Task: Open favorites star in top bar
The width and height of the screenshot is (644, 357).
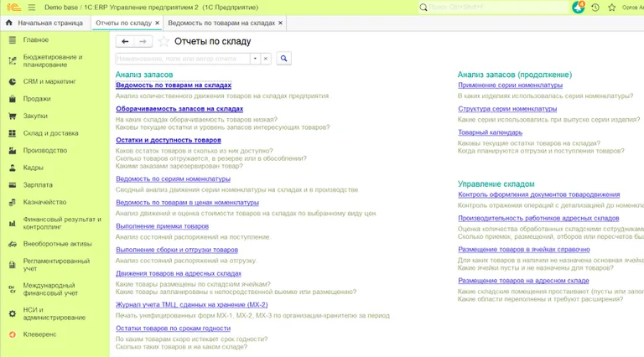Action: click(610, 7)
